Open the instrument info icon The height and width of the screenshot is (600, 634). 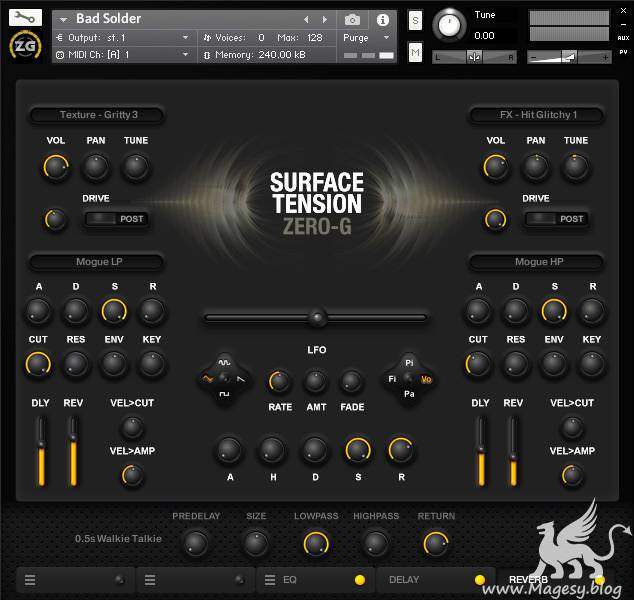(x=383, y=19)
